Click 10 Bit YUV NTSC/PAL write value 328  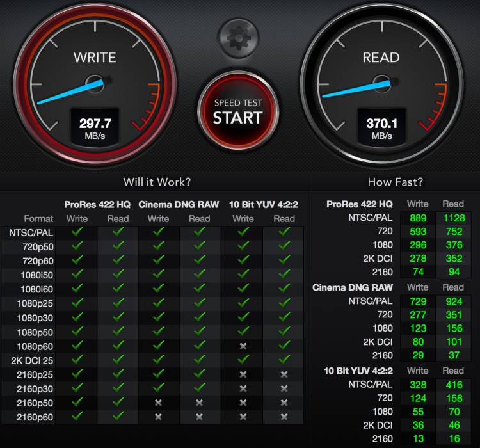418,385
